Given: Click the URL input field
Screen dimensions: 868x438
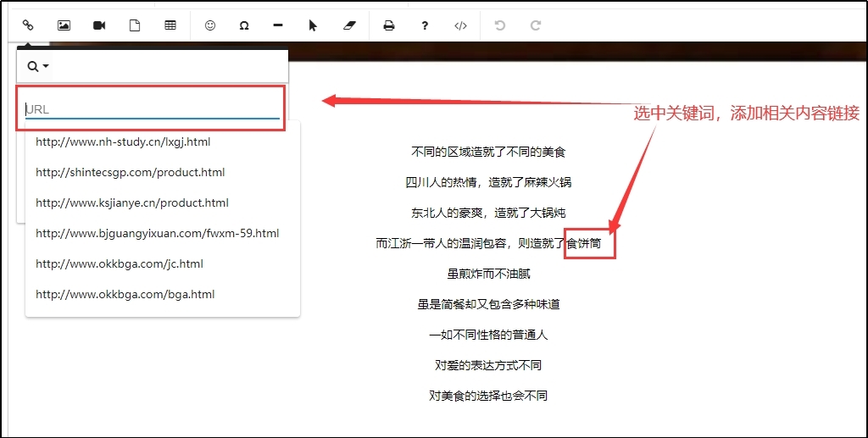Looking at the screenshot, I should (x=153, y=108).
